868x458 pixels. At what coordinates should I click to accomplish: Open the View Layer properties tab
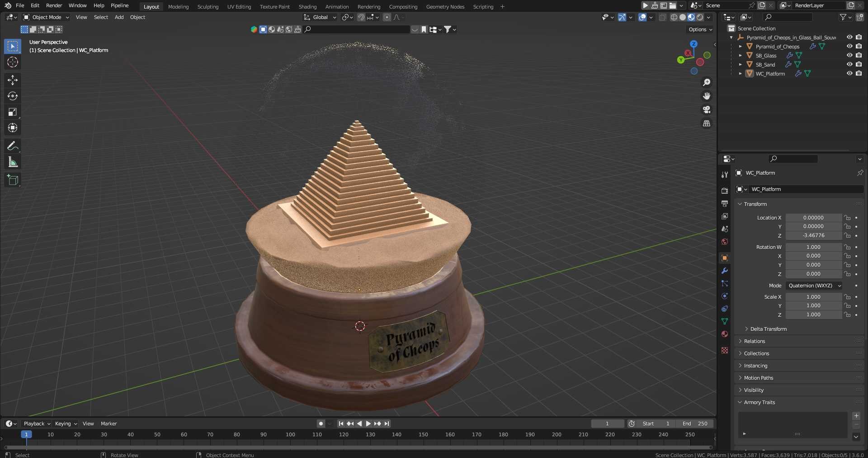[725, 216]
